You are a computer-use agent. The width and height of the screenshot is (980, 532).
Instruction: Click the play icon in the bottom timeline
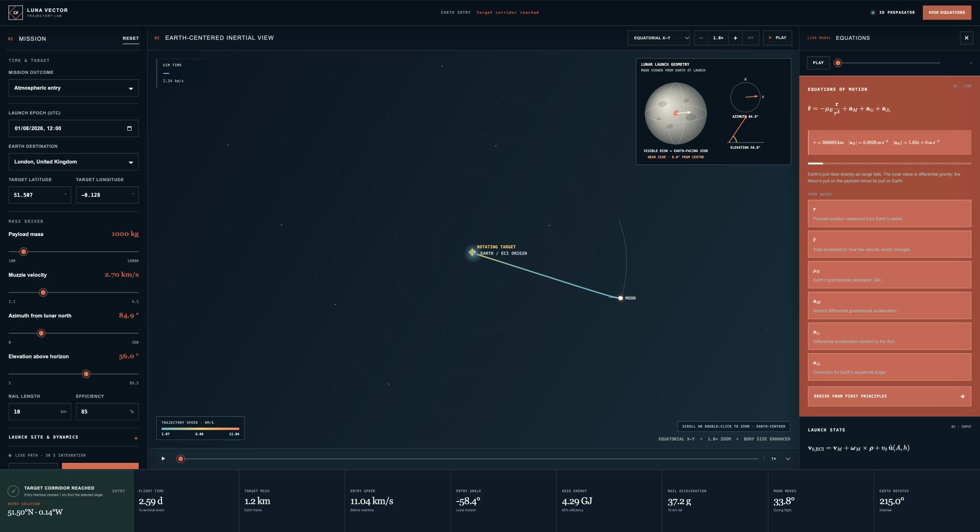(163, 459)
